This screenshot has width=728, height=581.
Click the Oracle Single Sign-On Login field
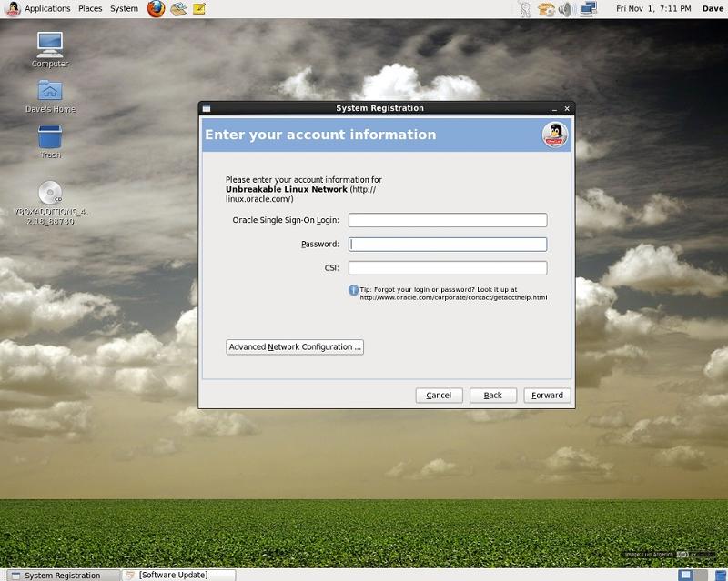click(x=448, y=220)
